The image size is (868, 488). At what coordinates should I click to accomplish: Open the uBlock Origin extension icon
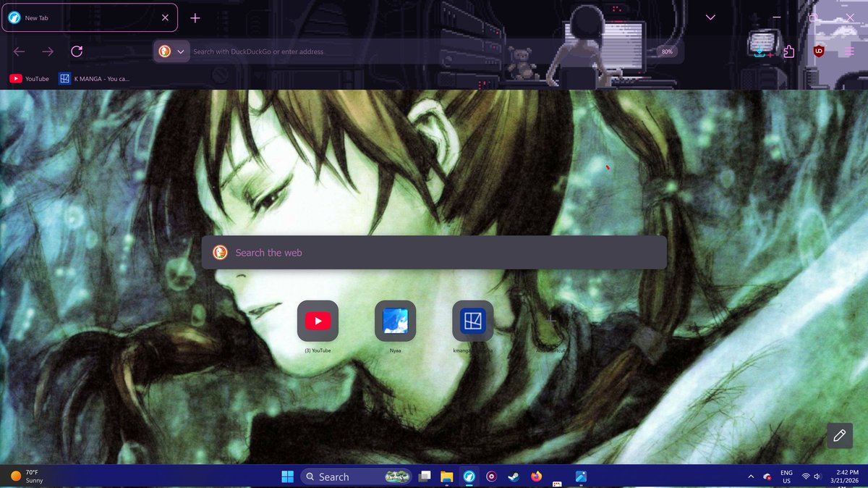point(819,51)
